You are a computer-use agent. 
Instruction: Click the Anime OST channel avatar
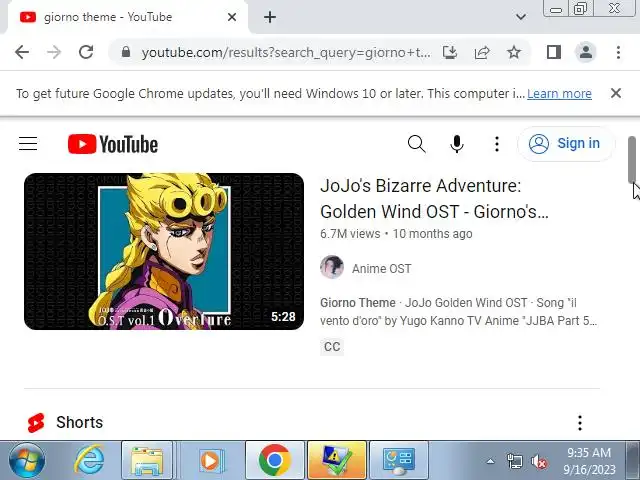pyautogui.click(x=332, y=267)
